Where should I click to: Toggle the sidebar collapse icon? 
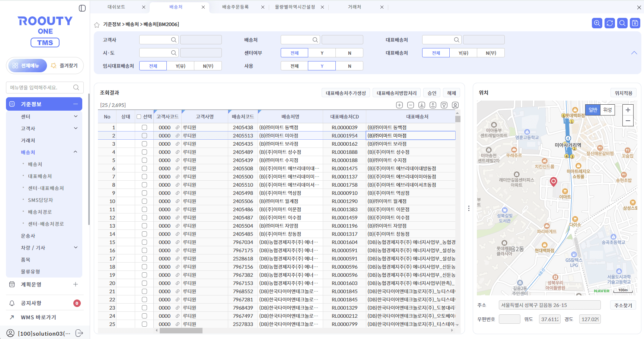[x=82, y=8]
